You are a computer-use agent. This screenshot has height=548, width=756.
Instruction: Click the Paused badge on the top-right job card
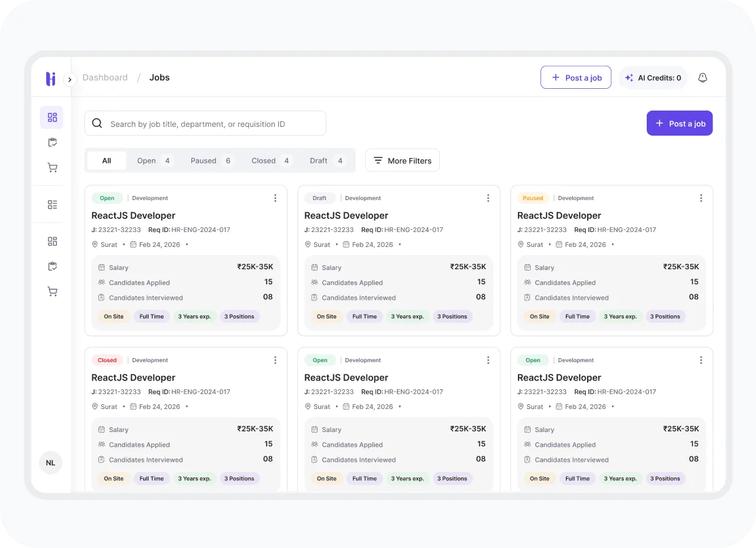pyautogui.click(x=533, y=197)
